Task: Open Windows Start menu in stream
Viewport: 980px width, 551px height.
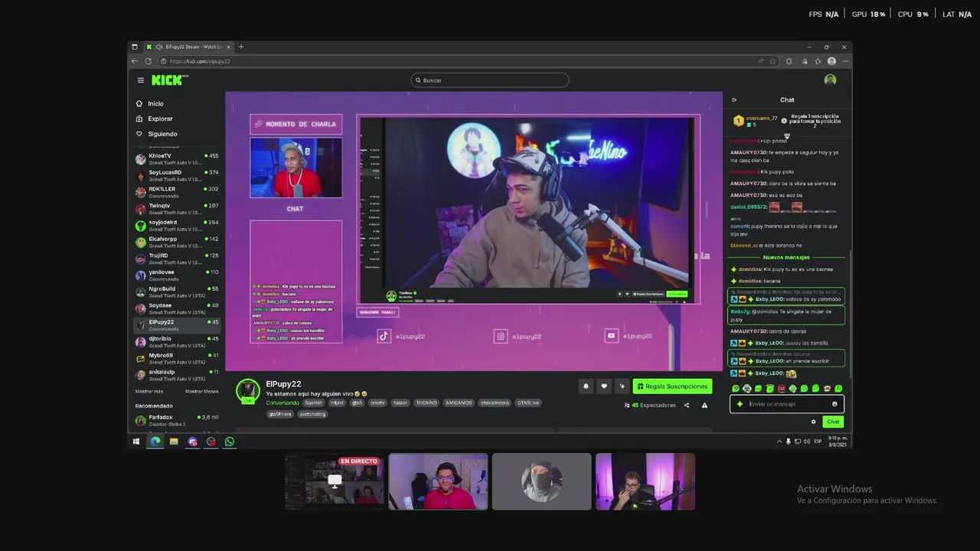Action: click(x=136, y=442)
